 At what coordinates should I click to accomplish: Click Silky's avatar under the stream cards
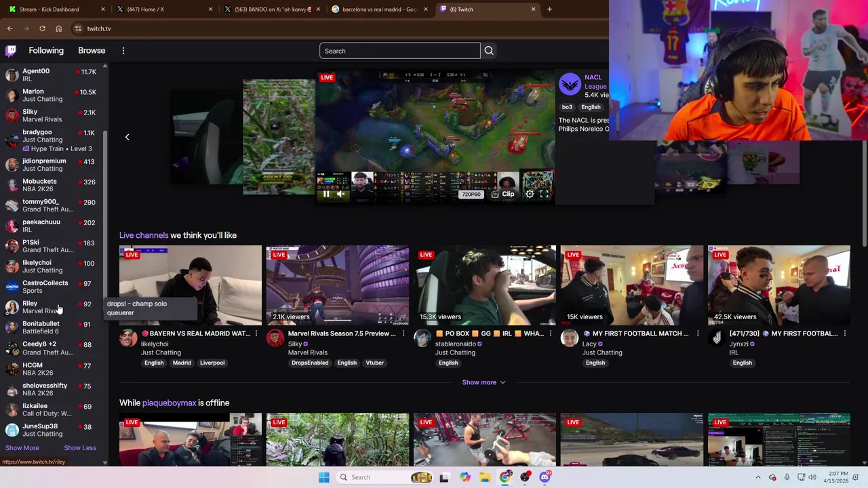click(275, 338)
